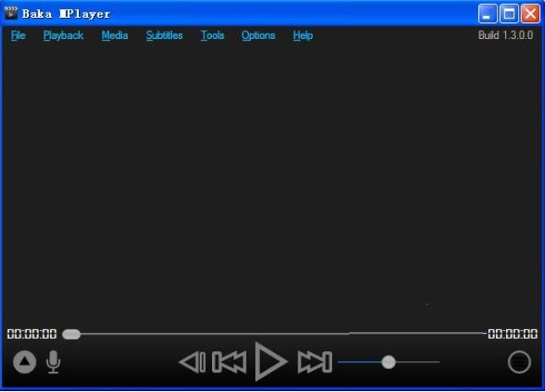Click the circle icon at bottom right
The width and height of the screenshot is (545, 392).
click(519, 362)
